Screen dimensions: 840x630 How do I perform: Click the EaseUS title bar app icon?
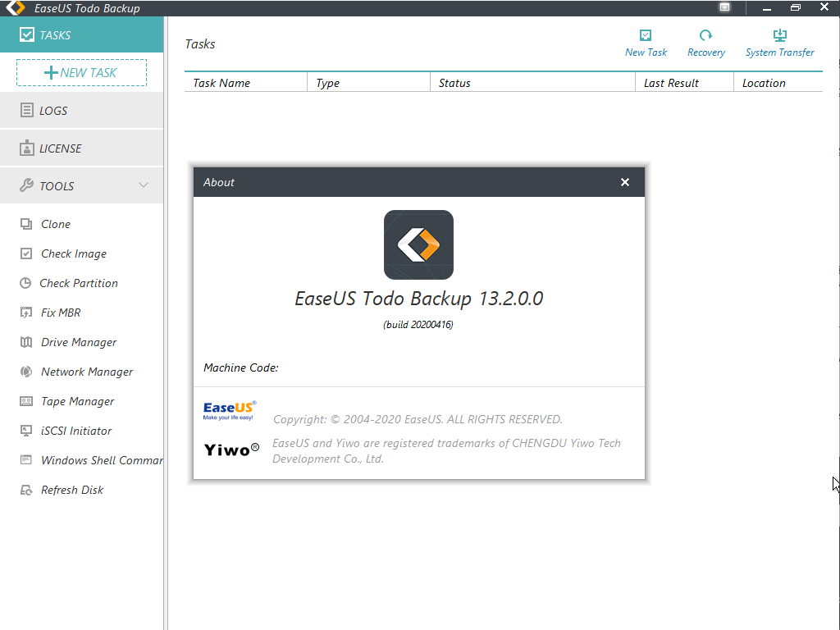[x=16, y=7]
